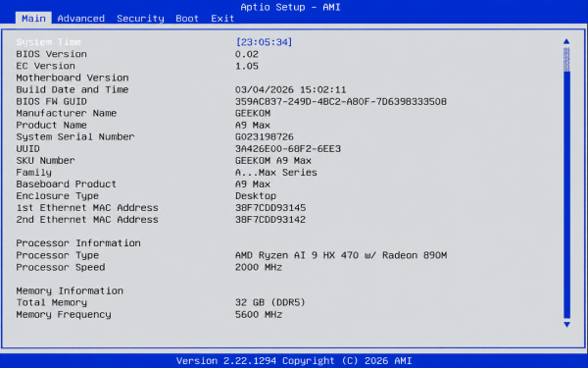This screenshot has height=368, width=588.
Task: Click the Motherboard Version label
Action: 73,78
